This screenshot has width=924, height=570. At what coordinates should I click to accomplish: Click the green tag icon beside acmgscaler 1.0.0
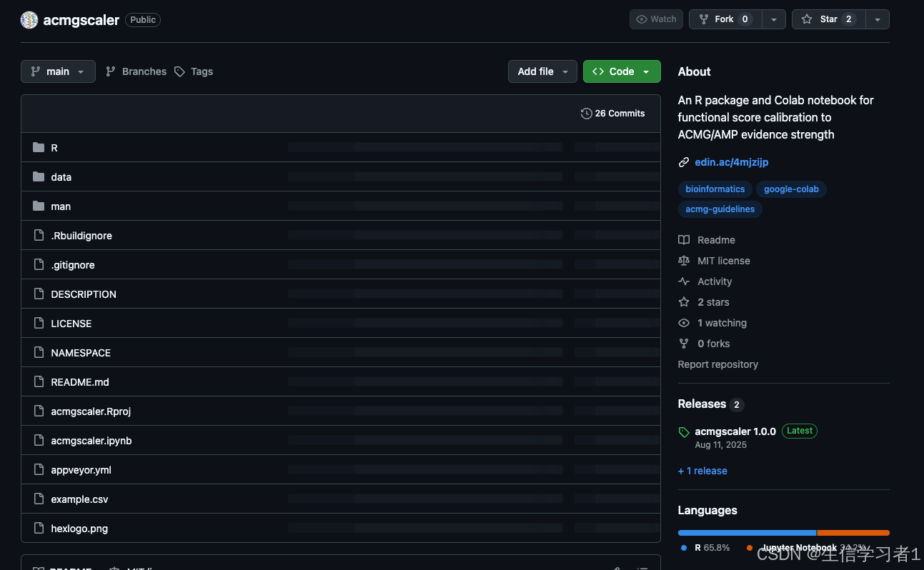(684, 432)
